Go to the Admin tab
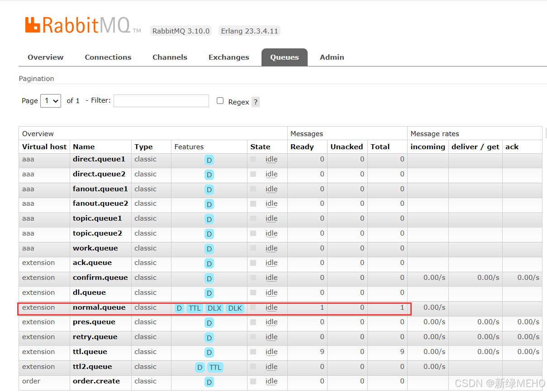The image size is (547, 392). (332, 57)
